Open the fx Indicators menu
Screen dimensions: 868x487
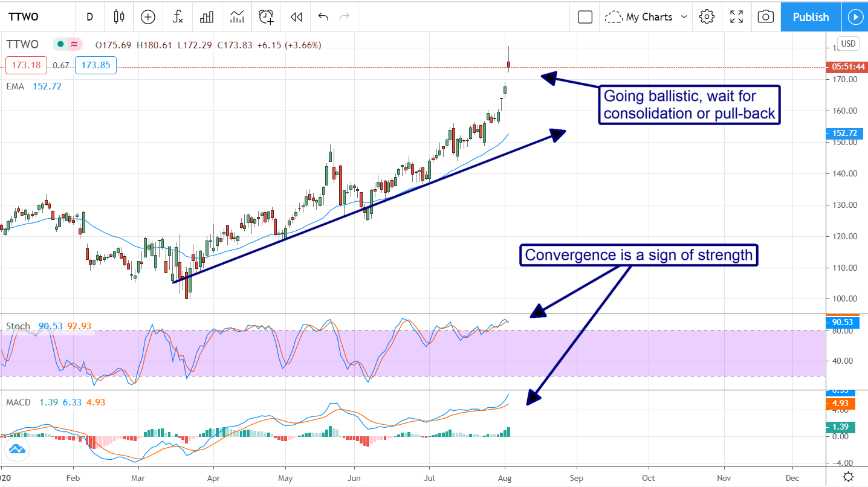point(178,17)
